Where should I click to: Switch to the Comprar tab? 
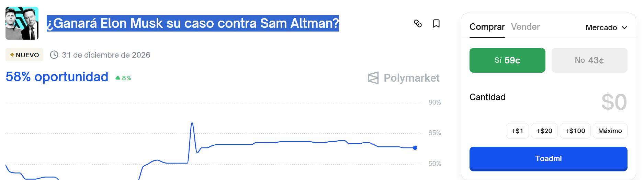487,27
